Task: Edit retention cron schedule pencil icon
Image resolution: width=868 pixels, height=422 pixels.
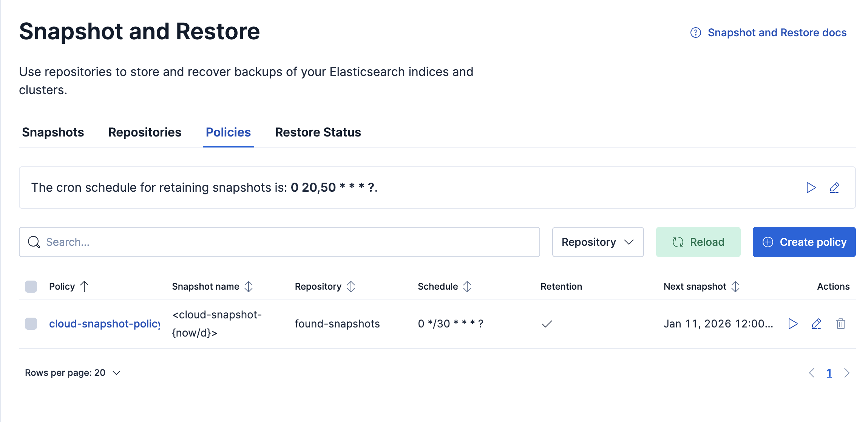Action: pyautogui.click(x=834, y=188)
